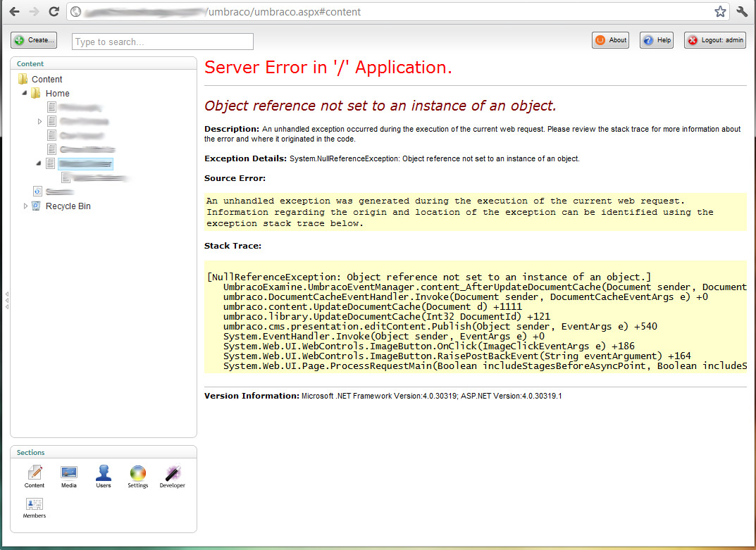Open the Members section
Viewport: 756px width, 550px height.
(35, 508)
